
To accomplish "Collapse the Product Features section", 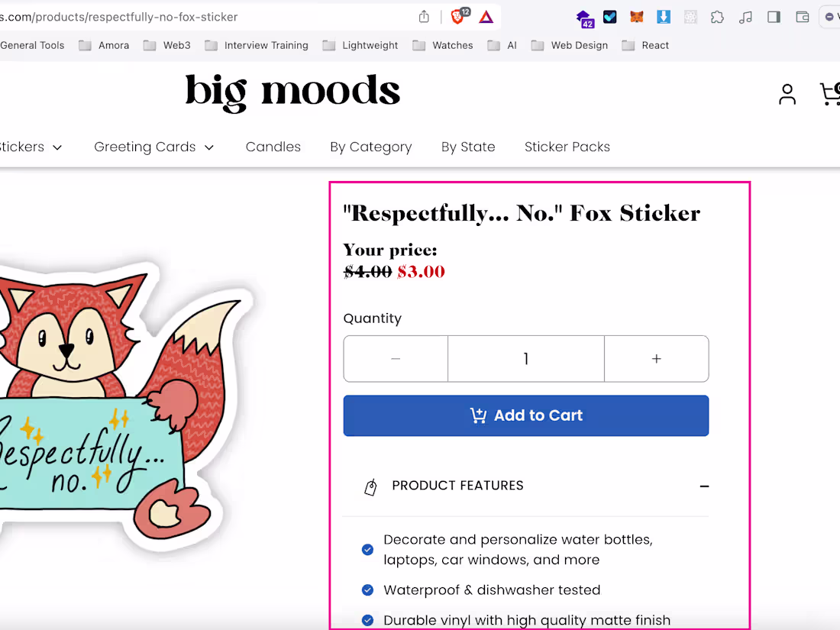I will pos(704,486).
